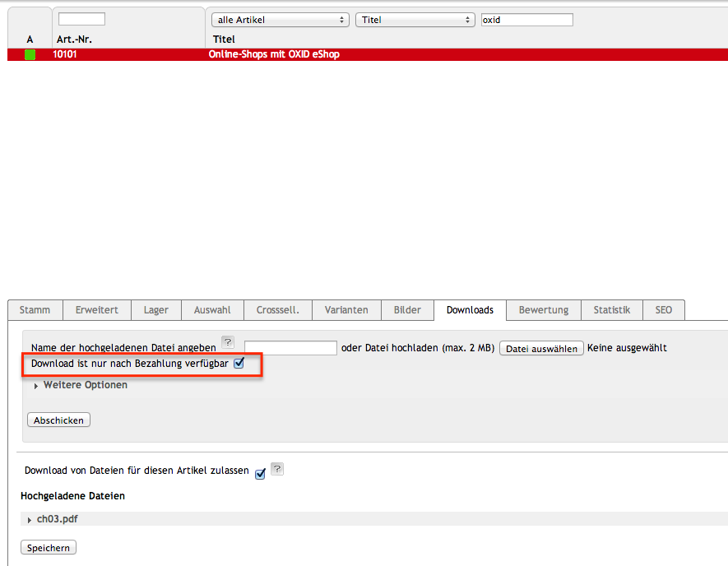Image resolution: width=728 pixels, height=566 pixels.
Task: Click the Speichern button
Action: [x=49, y=548]
